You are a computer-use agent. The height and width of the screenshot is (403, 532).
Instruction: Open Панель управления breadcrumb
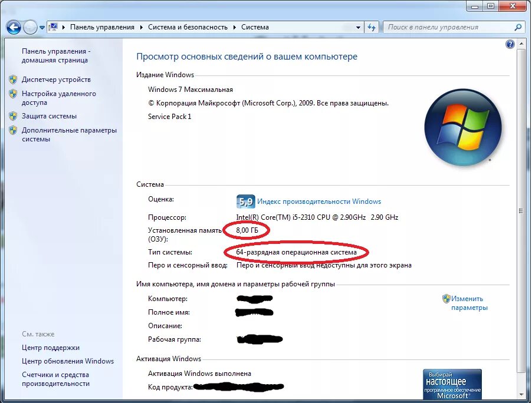(x=102, y=27)
